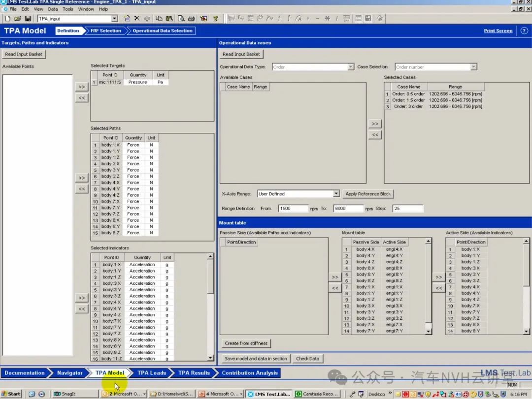Click the circled question mark beside Print Screen

[x=524, y=31]
